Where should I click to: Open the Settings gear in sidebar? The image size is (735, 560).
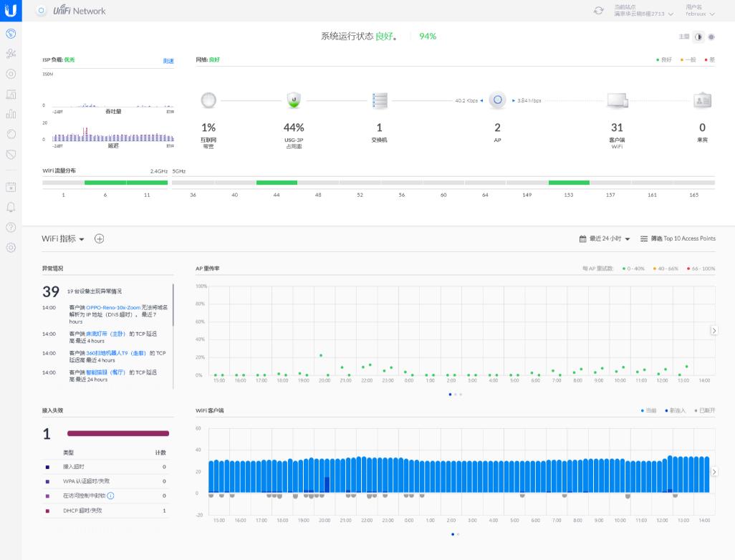pos(11,248)
